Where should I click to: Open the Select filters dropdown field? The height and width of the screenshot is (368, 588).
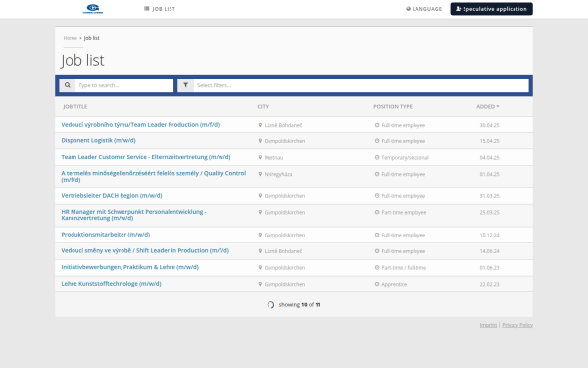[361, 85]
